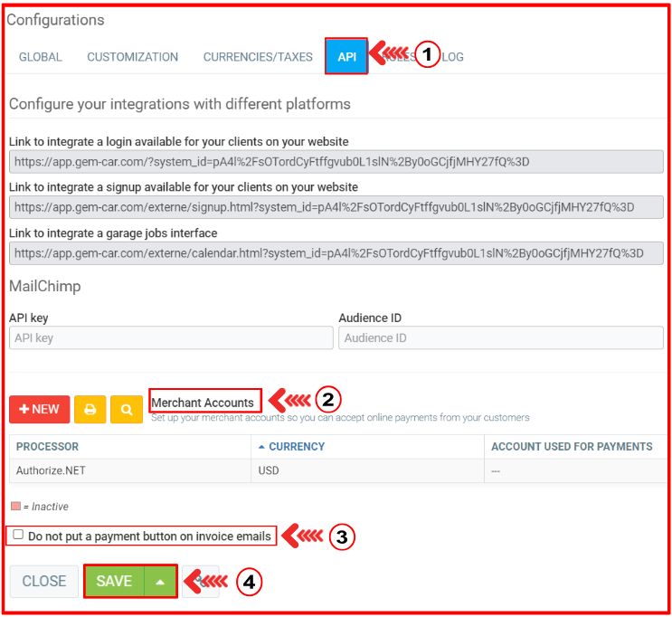Click the PROCESSOR column header
672x617 pixels.
click(47, 447)
